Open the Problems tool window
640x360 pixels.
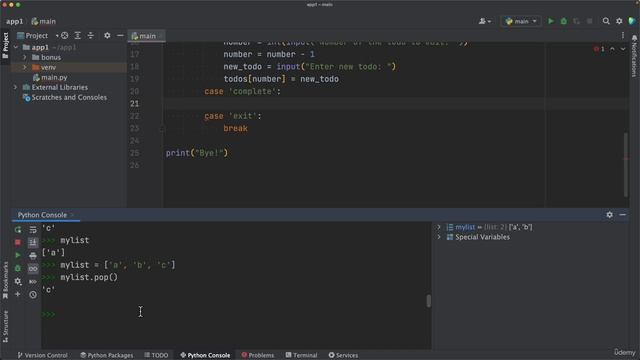pos(257,355)
